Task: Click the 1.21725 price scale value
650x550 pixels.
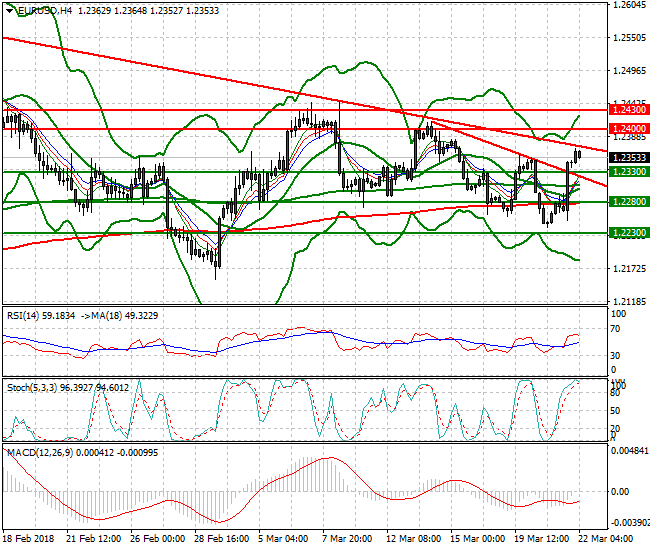Action: [x=630, y=269]
